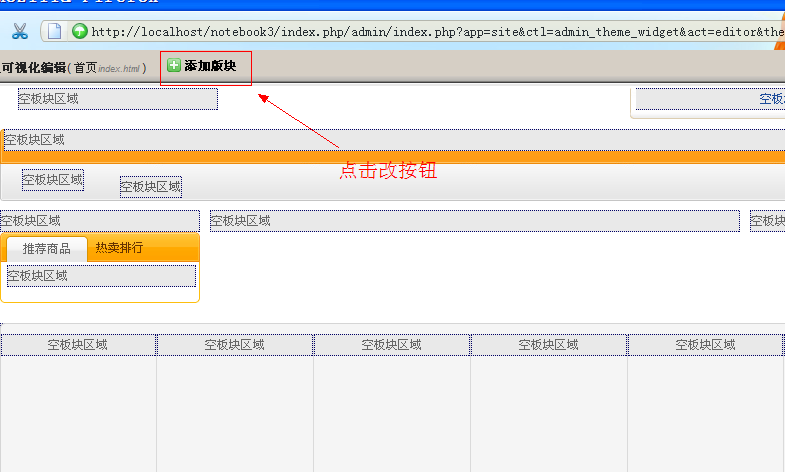785x472 pixels.
Task: Click the page icon in the address bar
Action: 55,31
